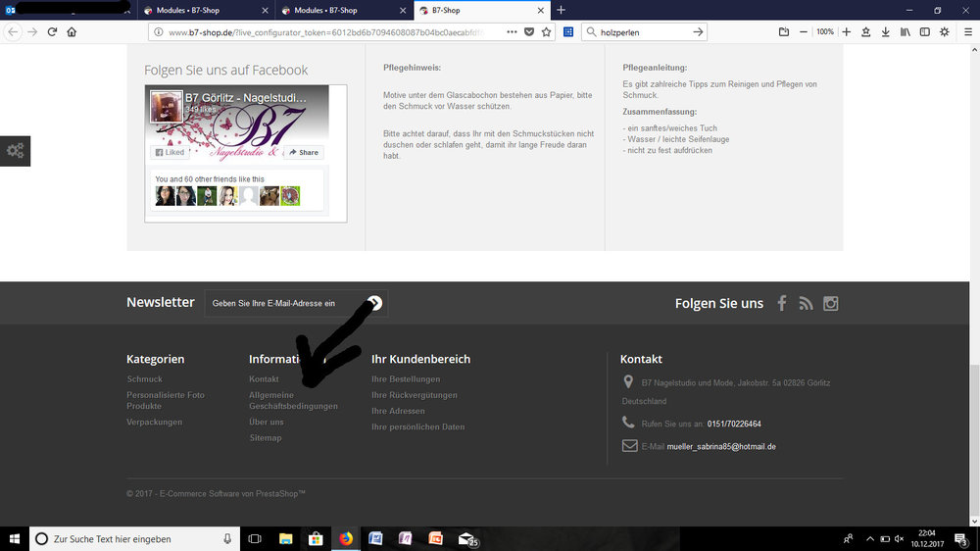Screen dimensions: 980x551
Task: Open Task View in taskbar
Action: click(255, 538)
